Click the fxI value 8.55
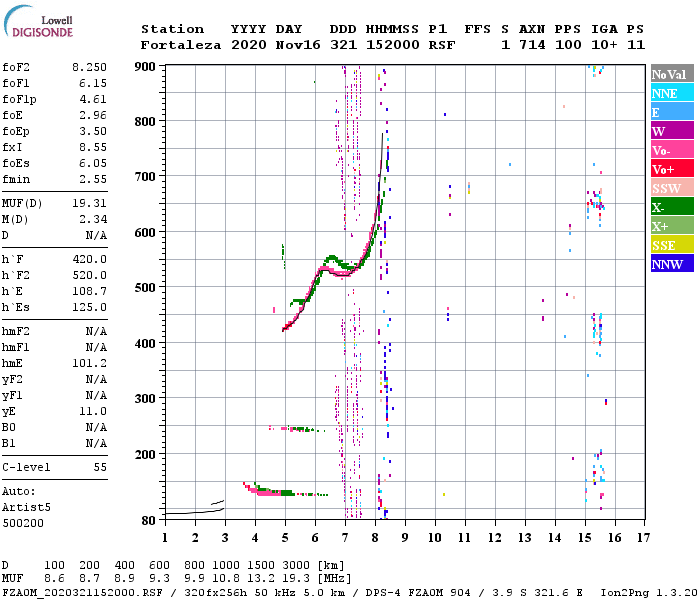The width and height of the screenshot is (700, 600). pos(93,147)
